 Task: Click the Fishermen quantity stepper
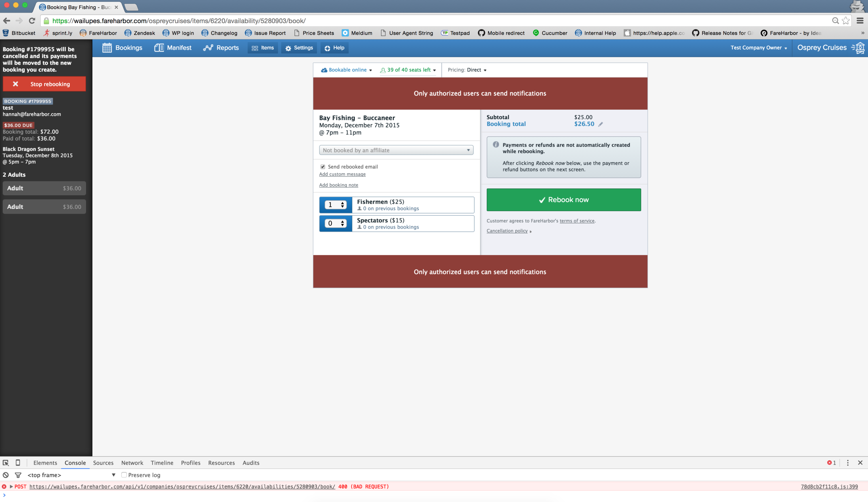pos(335,205)
